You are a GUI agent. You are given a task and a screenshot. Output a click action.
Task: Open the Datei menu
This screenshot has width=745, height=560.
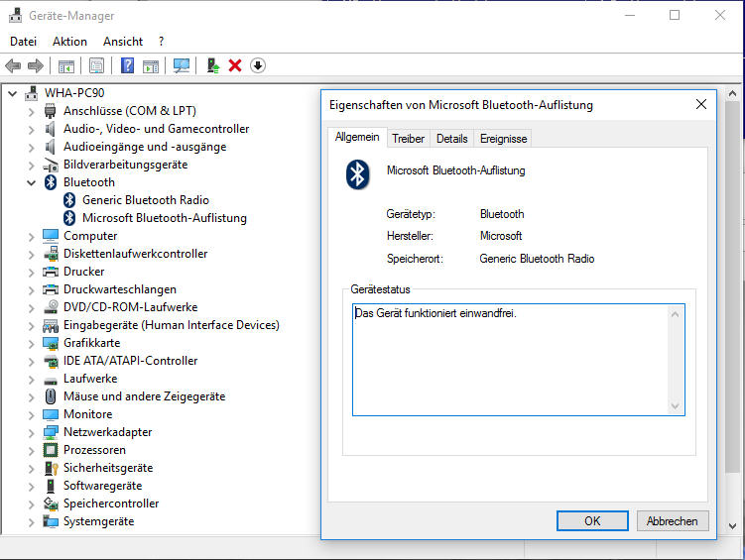coord(23,42)
